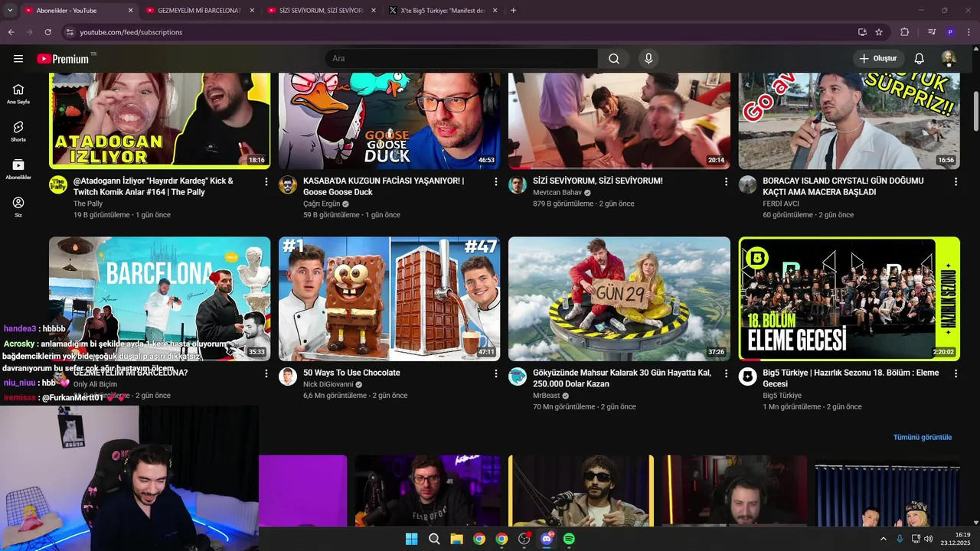Screen dimensions: 980x551
Task: Open the taskbar volume icon
Action: pyautogui.click(x=929, y=539)
